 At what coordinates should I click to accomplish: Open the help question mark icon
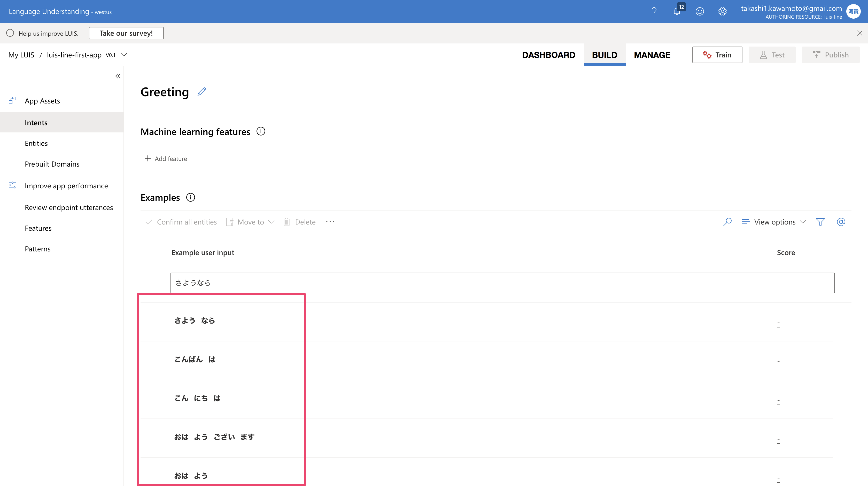tap(654, 11)
